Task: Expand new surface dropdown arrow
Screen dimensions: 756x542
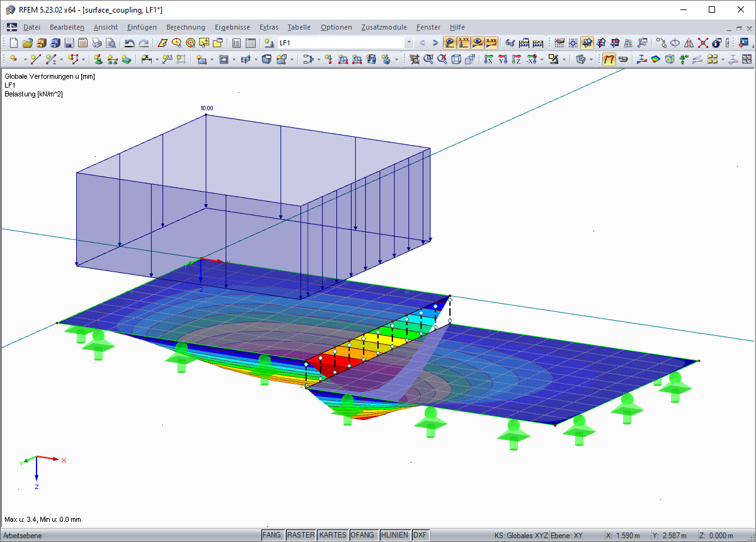Action: point(212,59)
